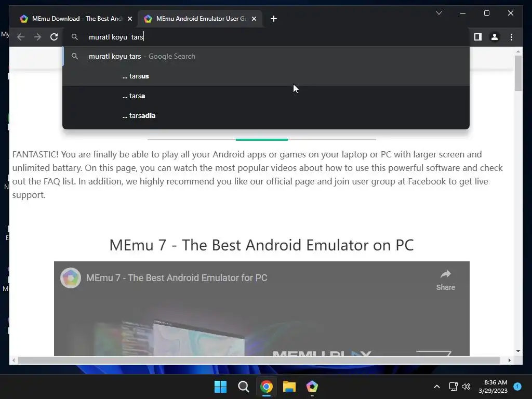Open clock showing 8:36 AM
Image resolution: width=532 pixels, height=399 pixels.
coord(493,387)
